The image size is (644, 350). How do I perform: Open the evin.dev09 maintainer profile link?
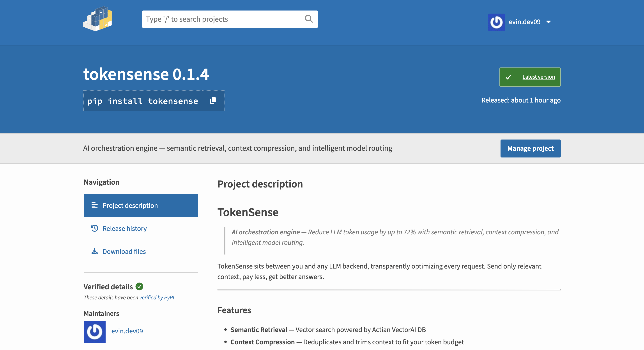[127, 331]
